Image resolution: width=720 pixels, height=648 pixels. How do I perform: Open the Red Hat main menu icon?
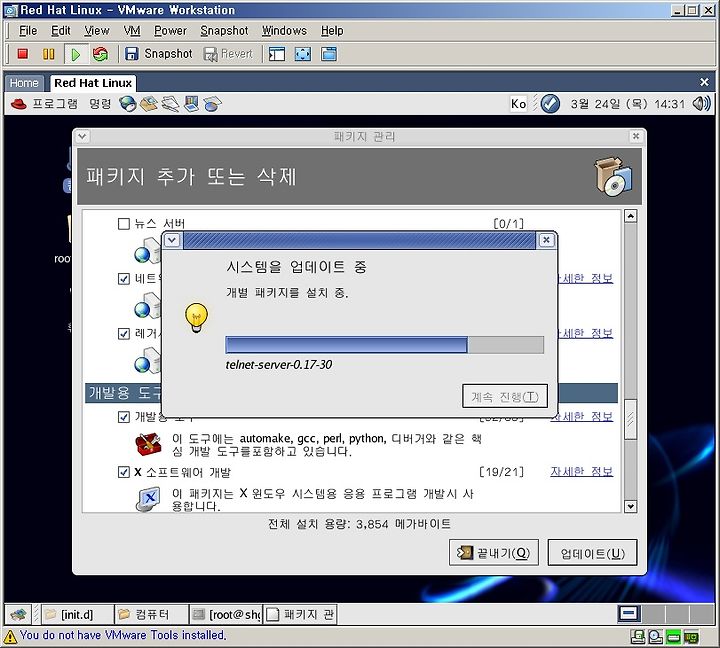(x=18, y=104)
